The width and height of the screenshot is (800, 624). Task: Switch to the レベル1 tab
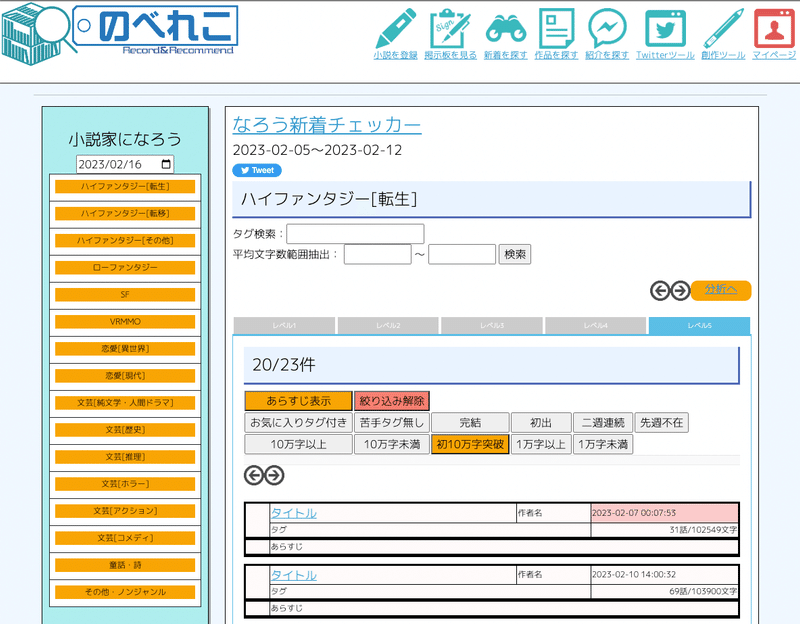click(284, 326)
